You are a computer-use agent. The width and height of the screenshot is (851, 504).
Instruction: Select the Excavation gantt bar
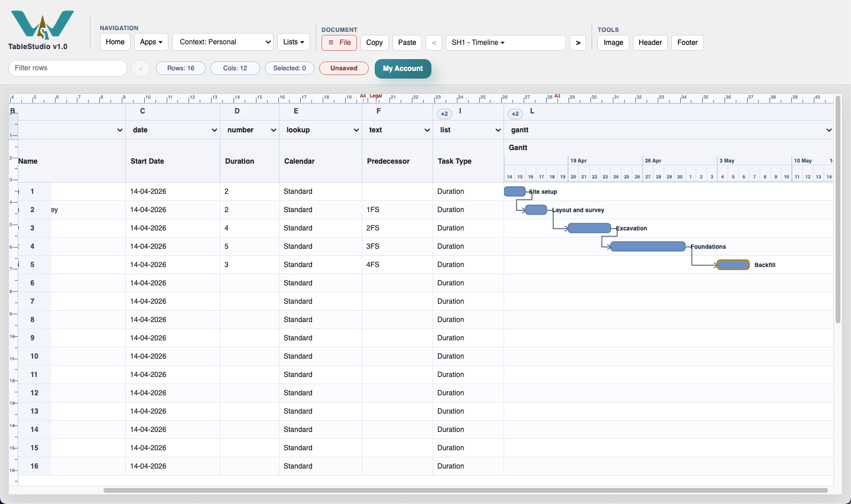589,228
